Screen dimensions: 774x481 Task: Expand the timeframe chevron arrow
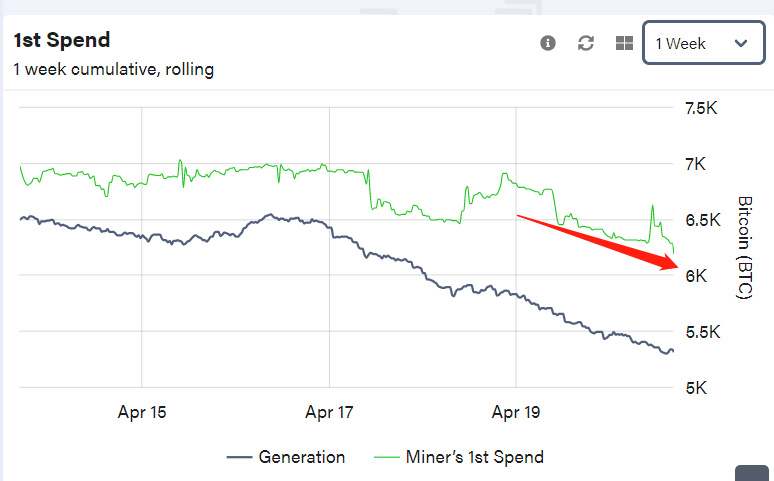(x=741, y=43)
